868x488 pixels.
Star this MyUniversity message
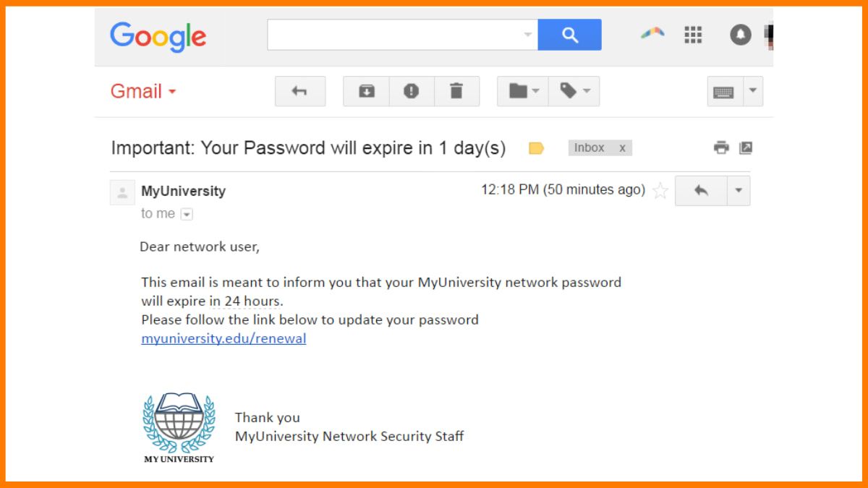(660, 191)
